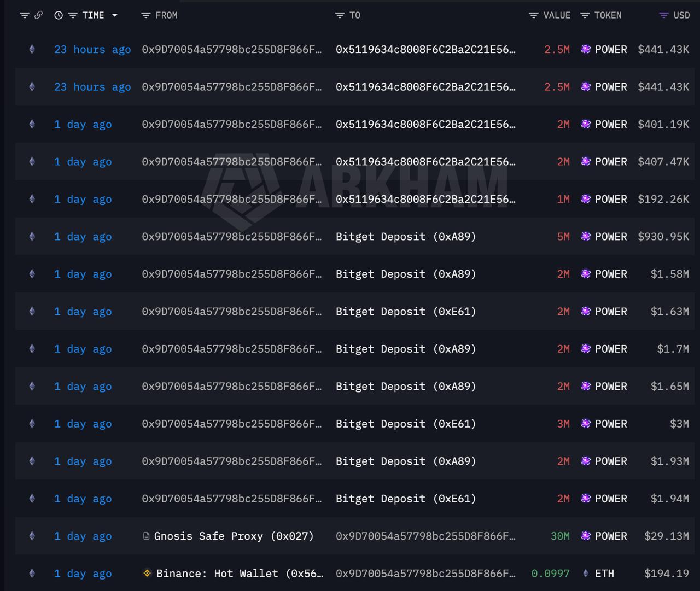Click the POWER token icon in $1.93M row
700x591 pixels.
586,461
